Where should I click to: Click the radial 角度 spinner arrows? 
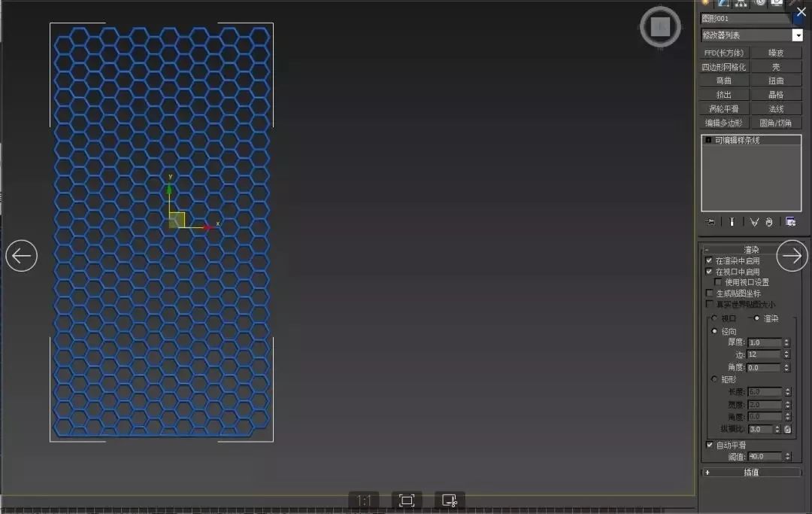pos(786,367)
